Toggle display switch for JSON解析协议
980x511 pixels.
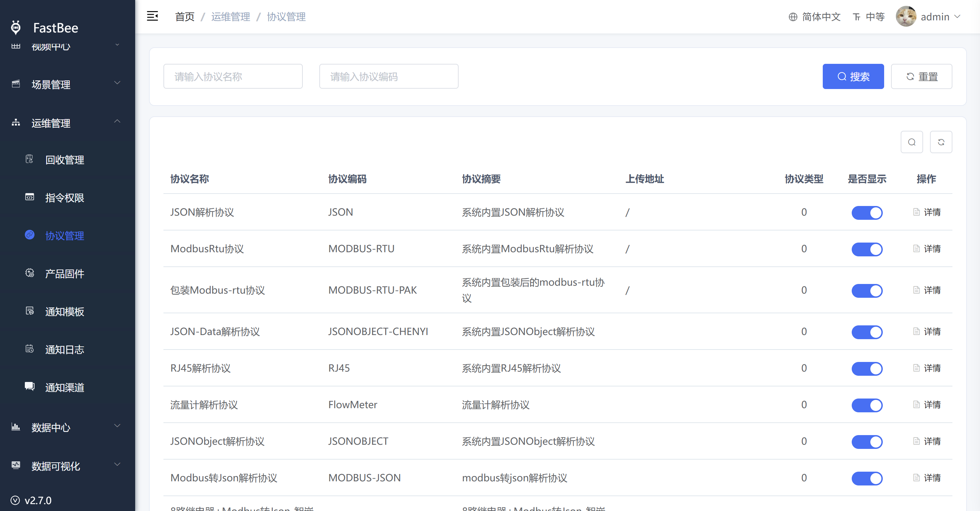point(867,213)
